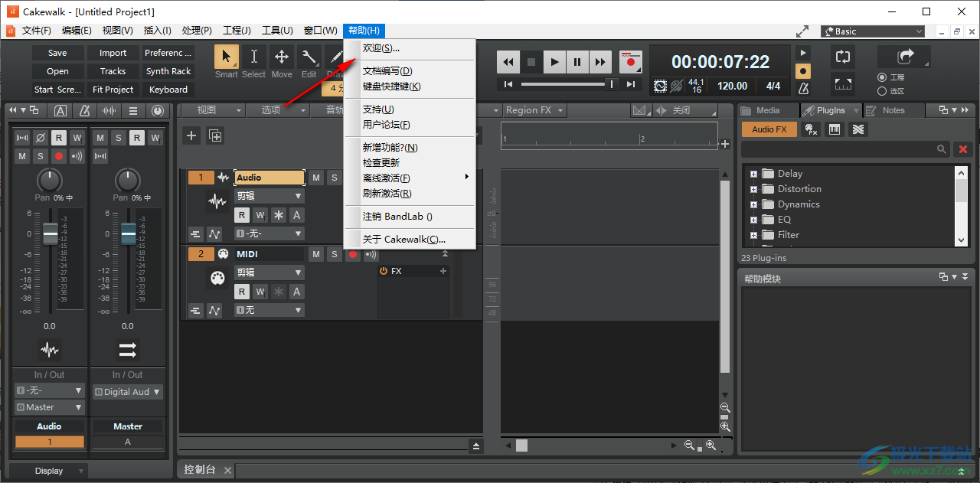The height and width of the screenshot is (483, 980).
Task: Click the Fit Project button
Action: (113, 89)
